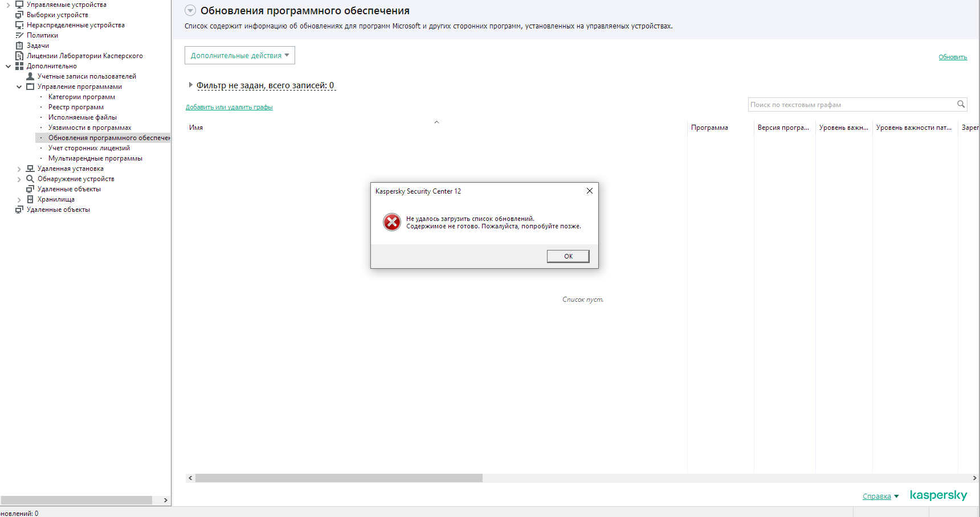Click the Уровень важн... column header

(x=844, y=128)
